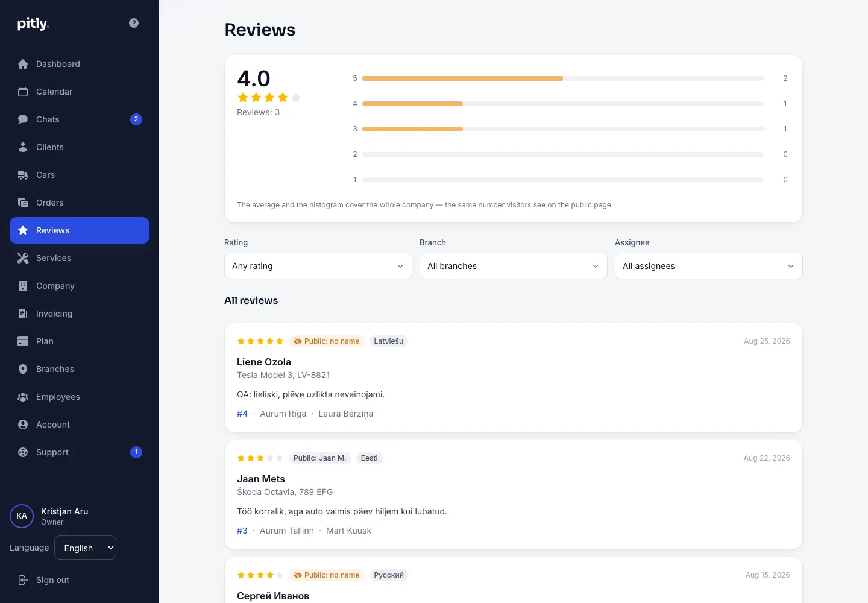The image size is (868, 603).
Task: Click the "Aug 25, 2026" review date
Action: [x=767, y=341]
